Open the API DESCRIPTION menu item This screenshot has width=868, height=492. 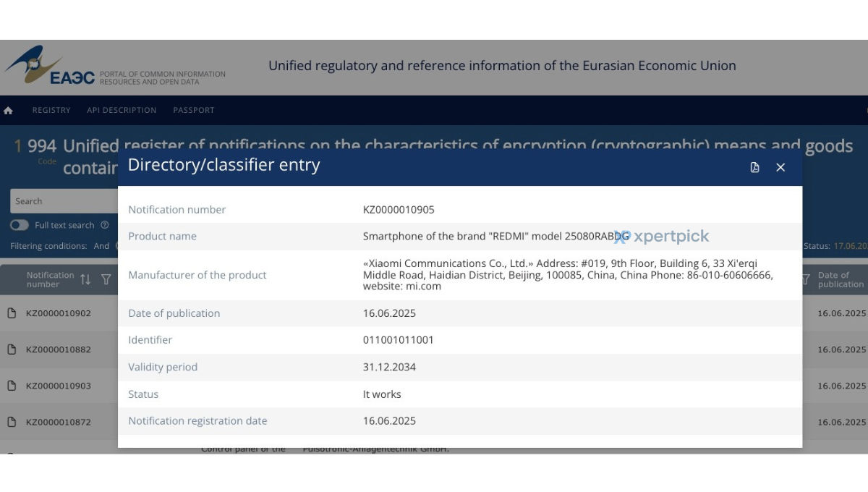122,111
